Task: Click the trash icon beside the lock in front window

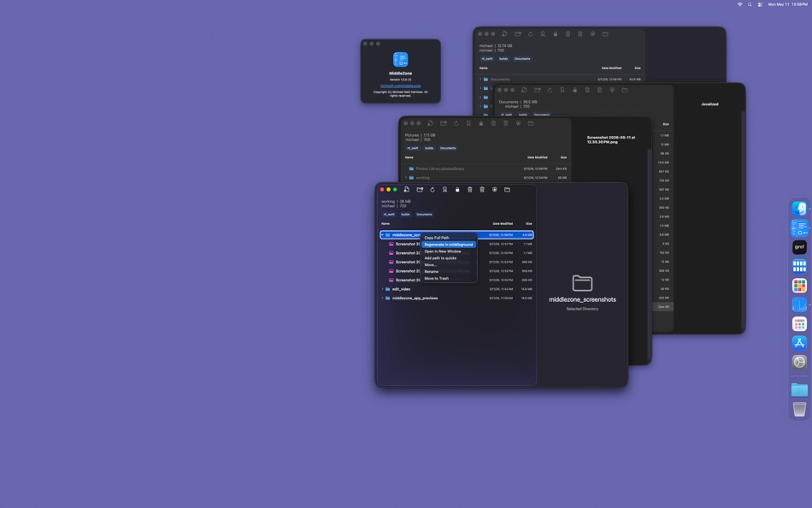Action: tap(470, 190)
